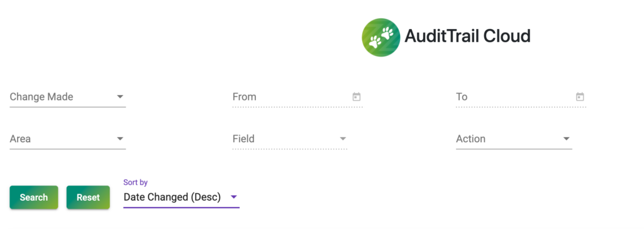
Task: Run the Search button
Action: [34, 198]
